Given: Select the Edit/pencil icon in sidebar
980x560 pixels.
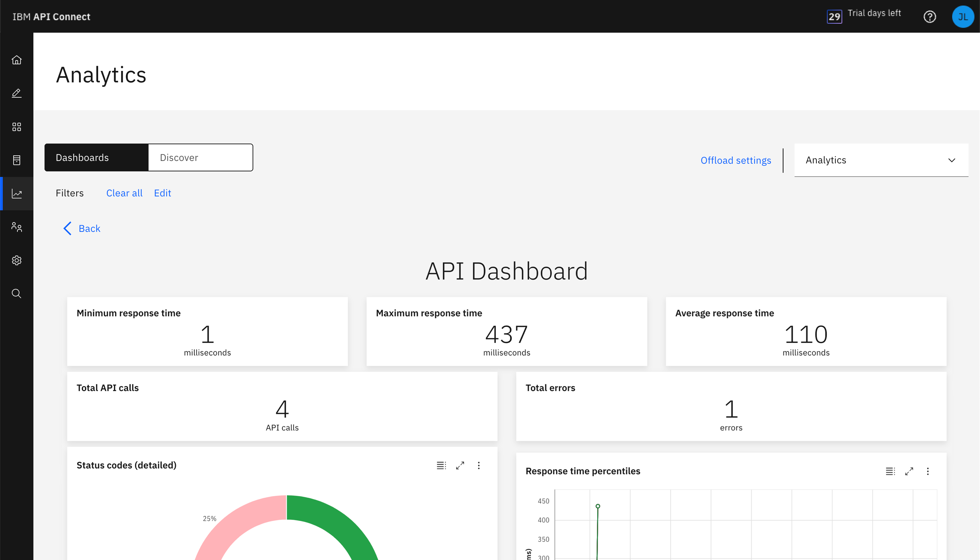Looking at the screenshot, I should (x=16, y=93).
